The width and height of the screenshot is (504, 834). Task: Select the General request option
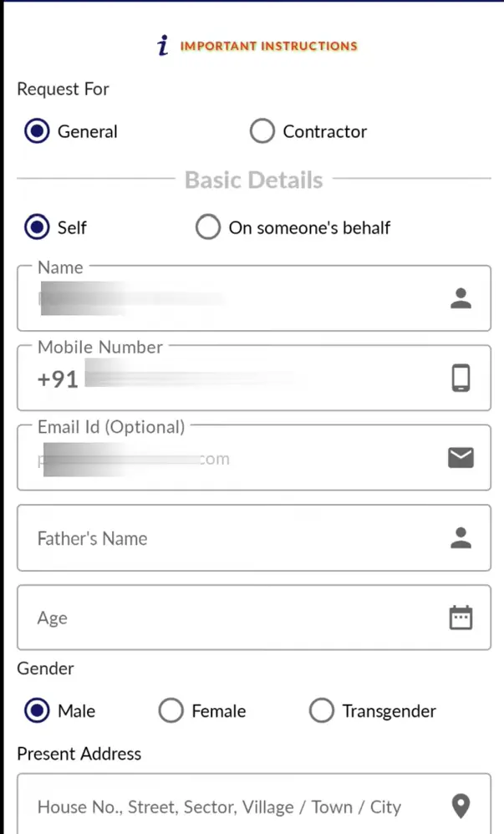point(37,131)
